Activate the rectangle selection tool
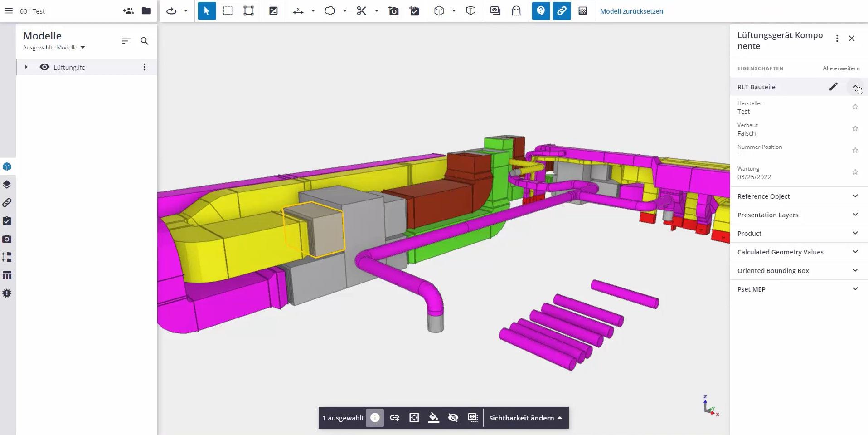This screenshot has width=868, height=435. click(228, 11)
